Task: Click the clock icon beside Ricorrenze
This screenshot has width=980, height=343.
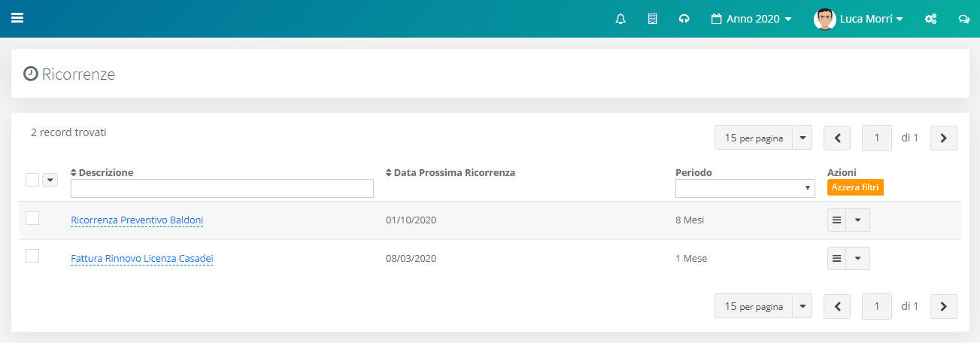Action: click(x=31, y=74)
